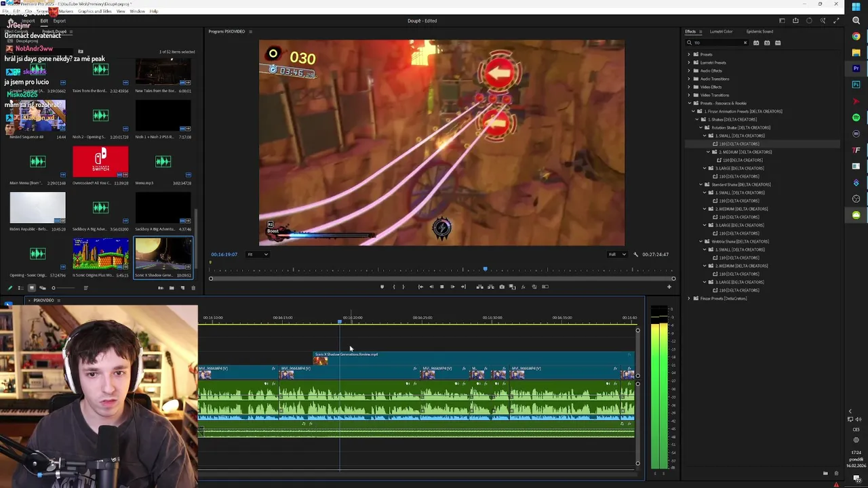Toggle Project writable pencil icon
This screenshot has height=488, width=868.
pyautogui.click(x=9, y=288)
